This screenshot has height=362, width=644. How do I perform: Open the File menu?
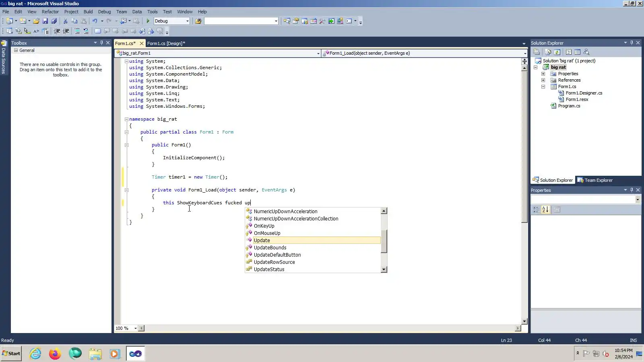pos(6,12)
